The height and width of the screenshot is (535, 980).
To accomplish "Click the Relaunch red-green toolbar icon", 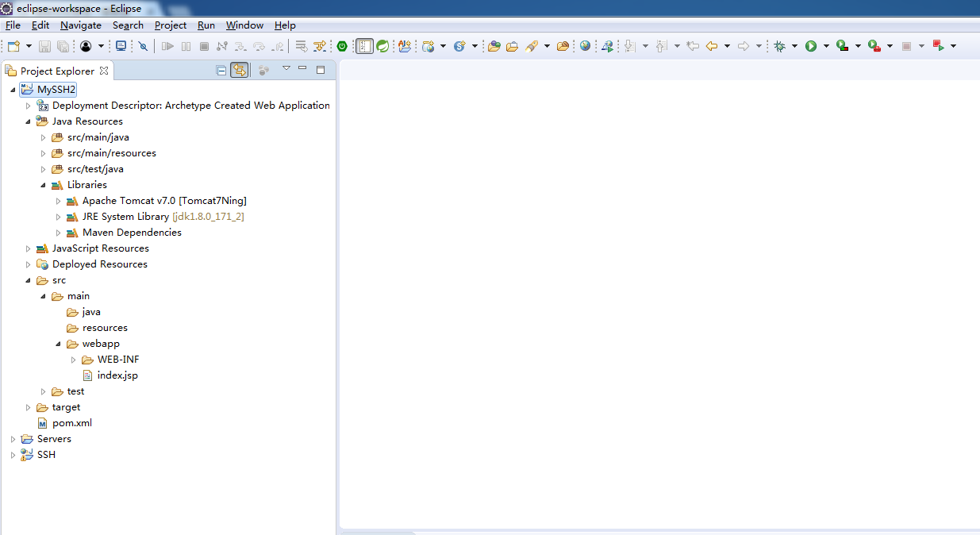I will [x=938, y=46].
